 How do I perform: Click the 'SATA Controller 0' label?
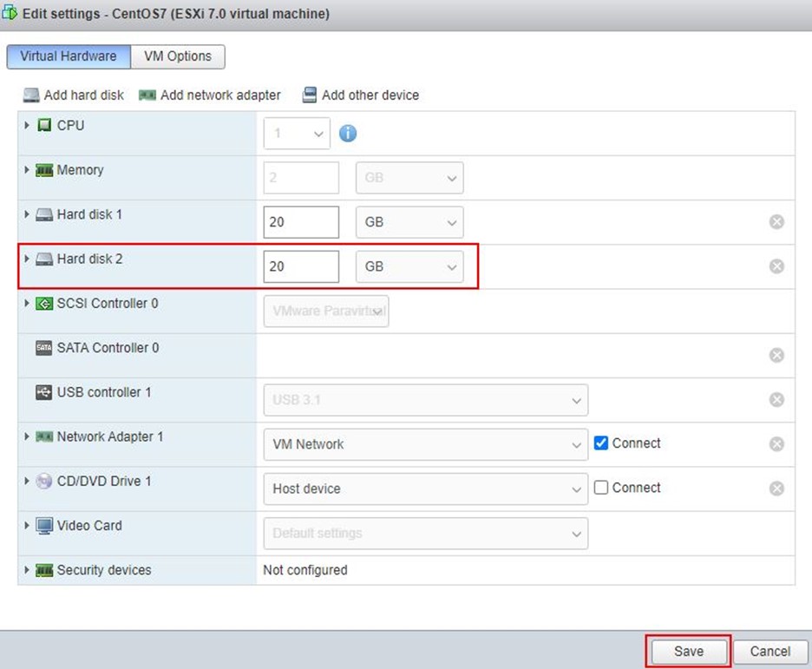(108, 348)
